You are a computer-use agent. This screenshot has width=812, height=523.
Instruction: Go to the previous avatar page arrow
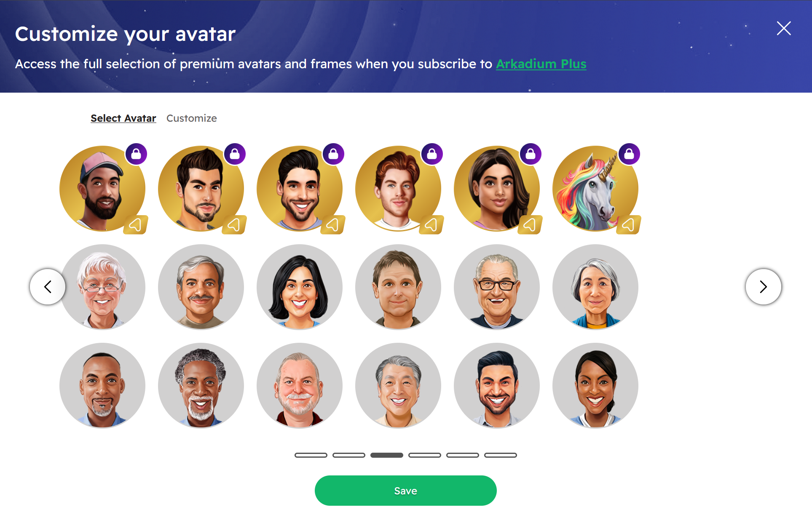click(x=48, y=287)
